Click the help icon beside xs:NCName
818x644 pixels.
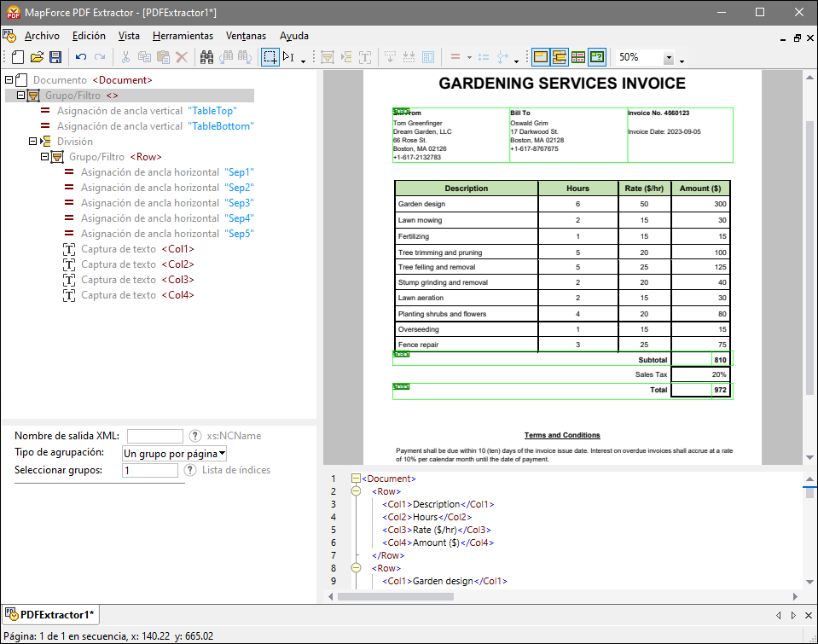point(194,436)
